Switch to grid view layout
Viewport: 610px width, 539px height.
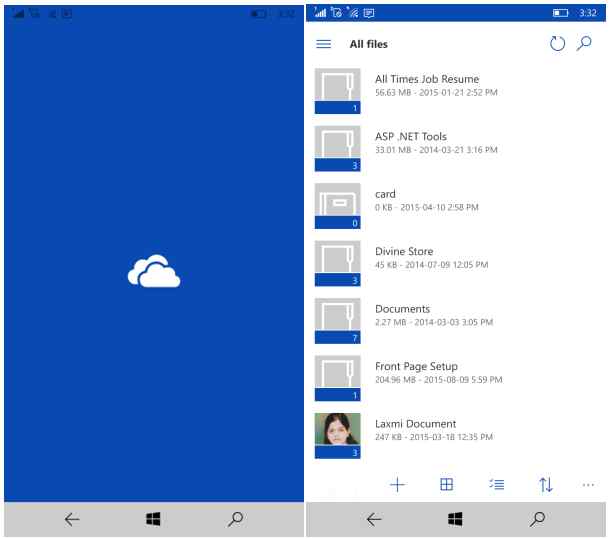446,485
